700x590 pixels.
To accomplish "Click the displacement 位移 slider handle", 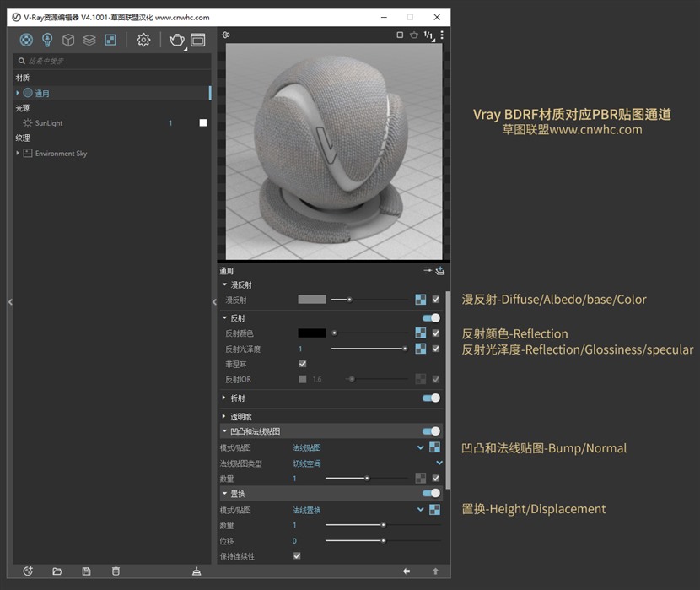I will coord(384,541).
